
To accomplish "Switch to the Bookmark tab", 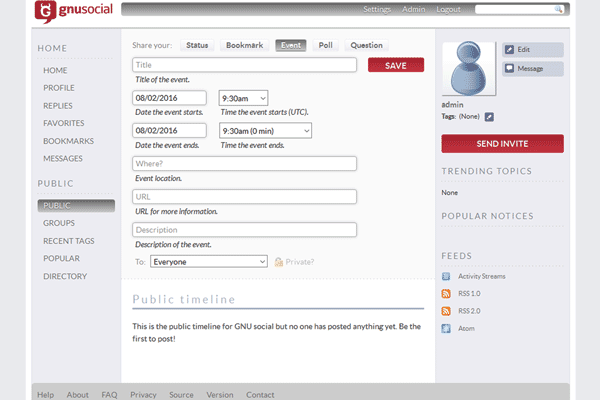I will click(x=244, y=45).
